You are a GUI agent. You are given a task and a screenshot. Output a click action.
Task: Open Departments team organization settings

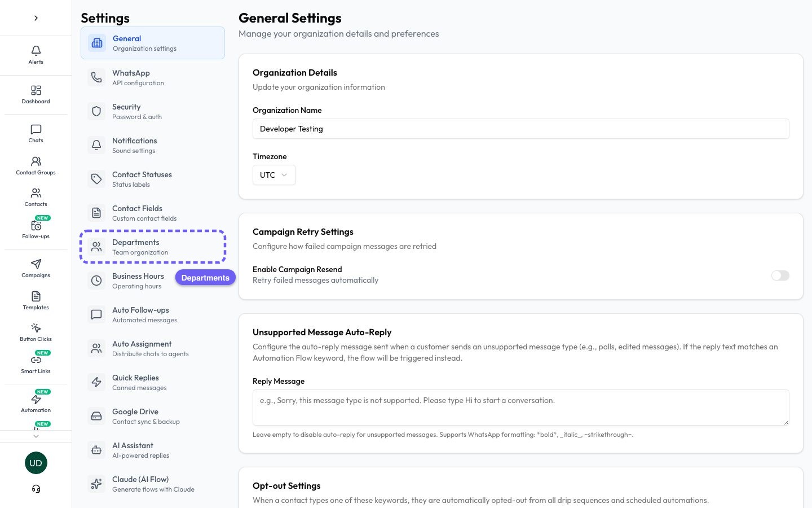pos(153,247)
